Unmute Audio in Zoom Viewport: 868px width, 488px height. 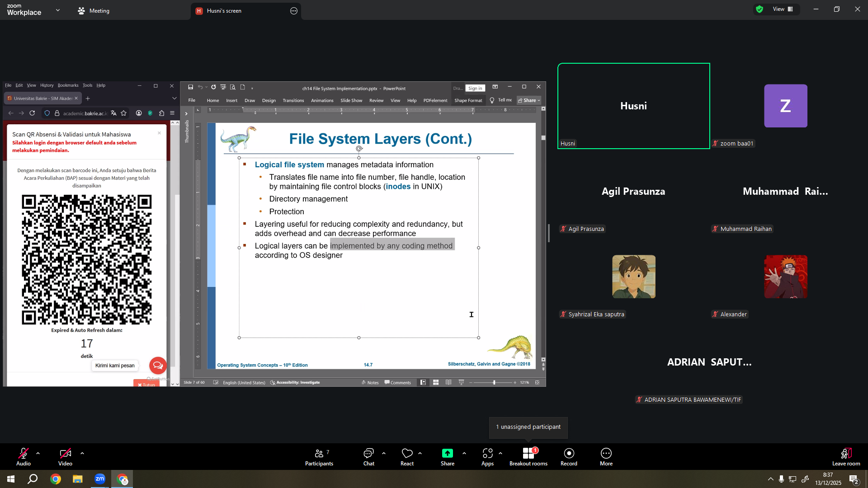(x=24, y=457)
